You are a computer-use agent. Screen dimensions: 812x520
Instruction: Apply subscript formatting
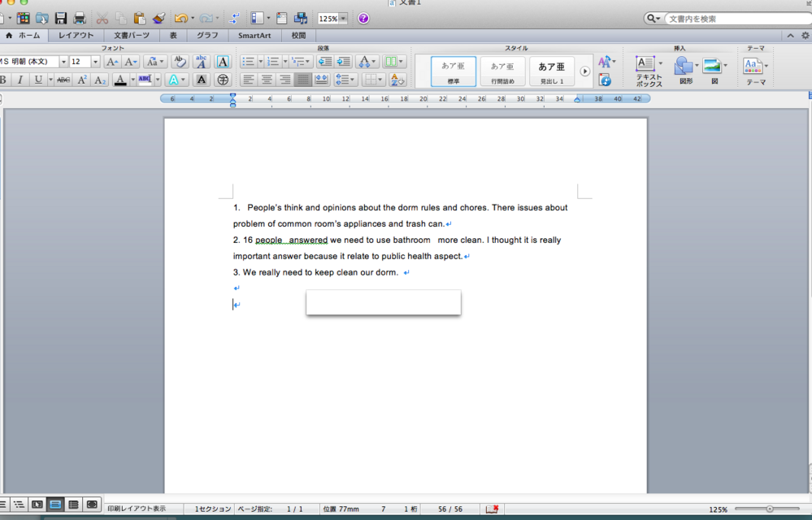100,80
